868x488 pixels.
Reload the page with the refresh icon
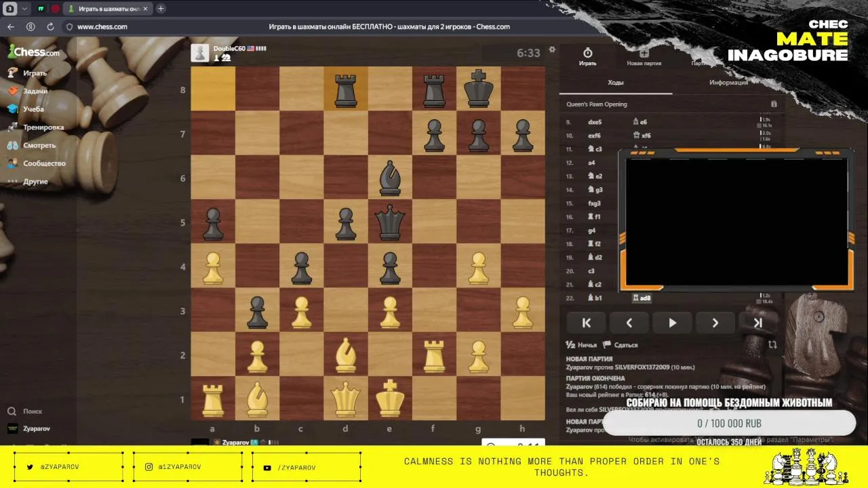(50, 26)
